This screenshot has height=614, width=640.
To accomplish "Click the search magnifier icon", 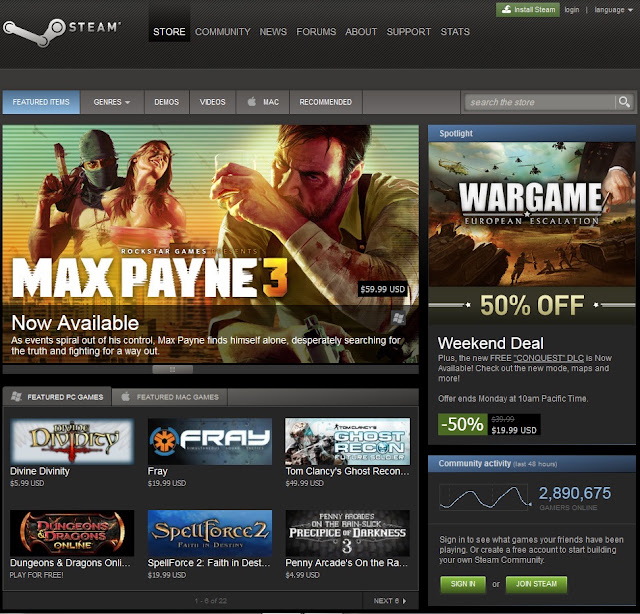I will [624, 102].
